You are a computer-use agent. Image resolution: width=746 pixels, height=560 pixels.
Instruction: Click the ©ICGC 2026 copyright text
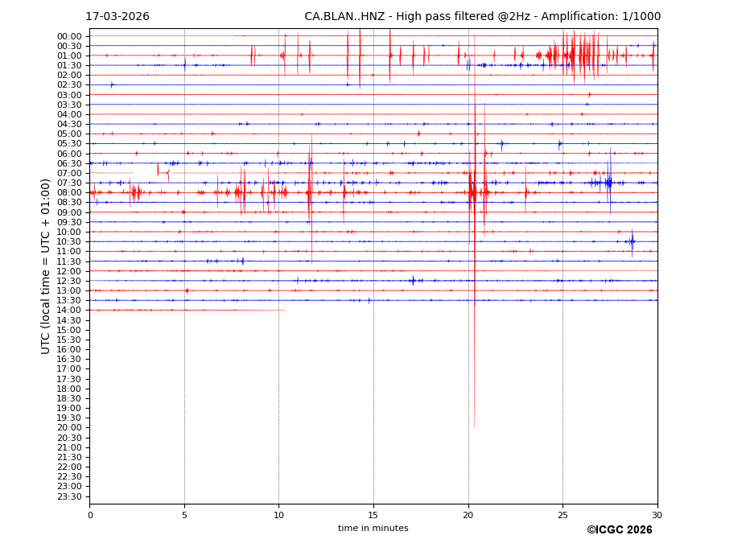point(619,529)
